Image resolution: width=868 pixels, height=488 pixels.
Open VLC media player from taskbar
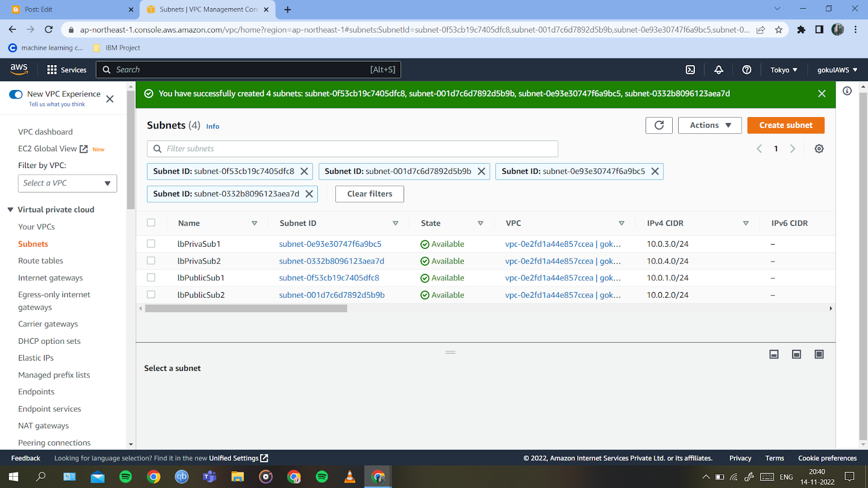point(350,477)
